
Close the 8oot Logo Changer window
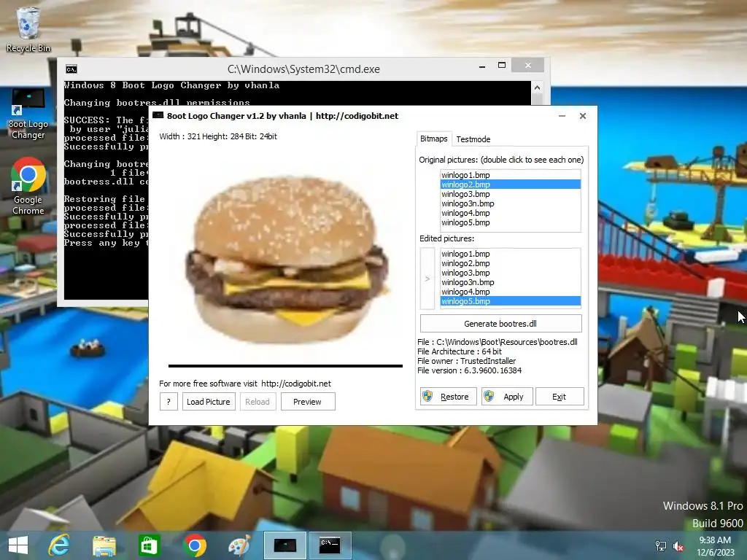pyautogui.click(x=583, y=116)
